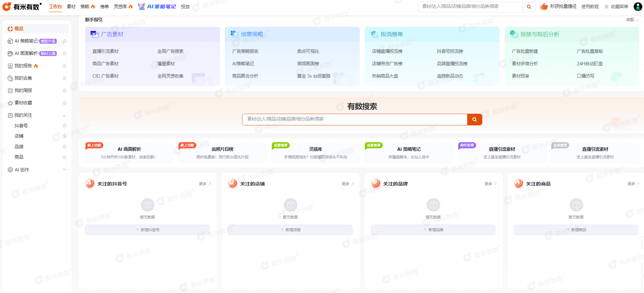Expand the AI 创作 sidebar group

(x=64, y=169)
